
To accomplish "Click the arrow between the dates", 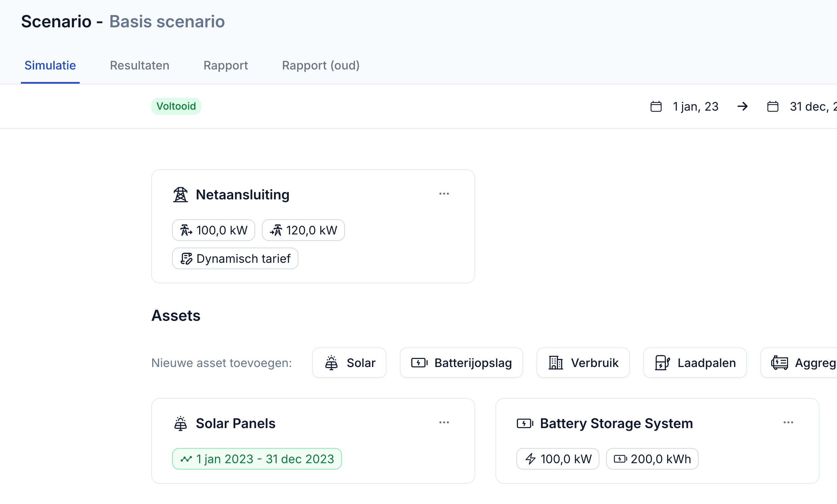I will [742, 107].
